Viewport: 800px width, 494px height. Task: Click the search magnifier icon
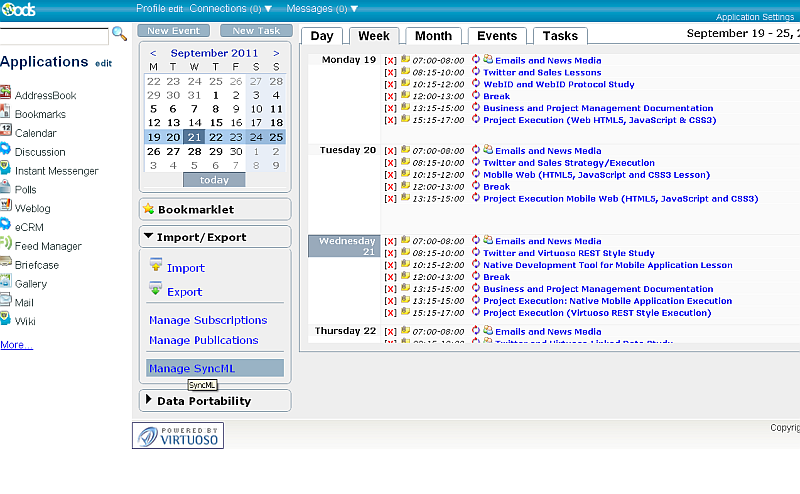(x=119, y=33)
